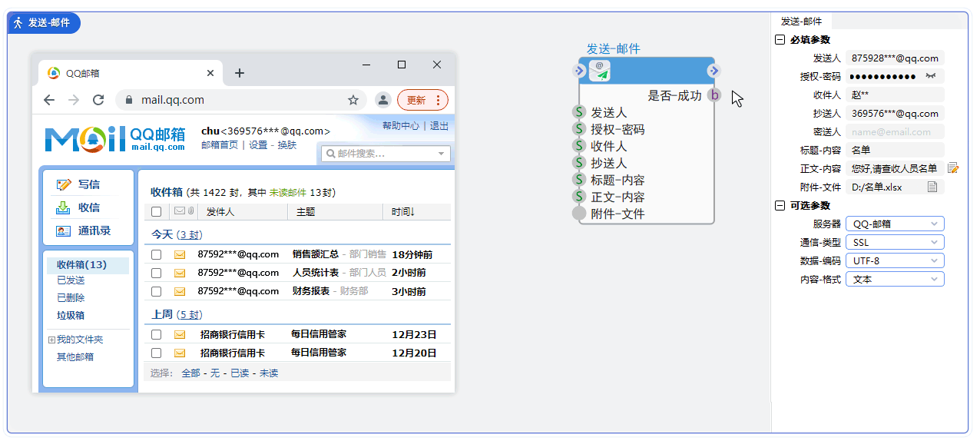980x441 pixels.
Task: Click the 写信 compose mail icon
Action: 63,185
